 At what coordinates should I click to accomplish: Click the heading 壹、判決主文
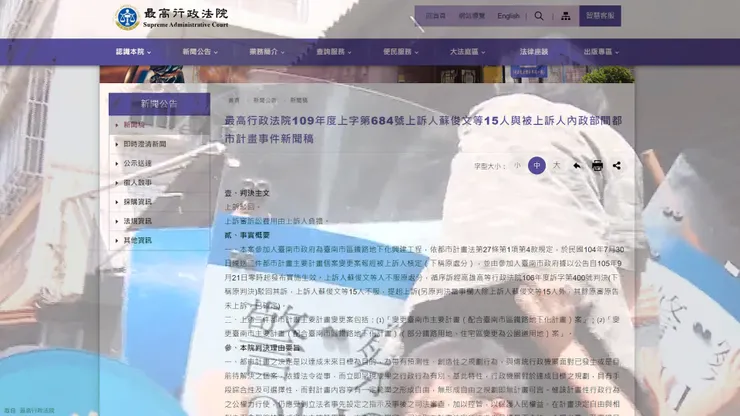(x=247, y=193)
